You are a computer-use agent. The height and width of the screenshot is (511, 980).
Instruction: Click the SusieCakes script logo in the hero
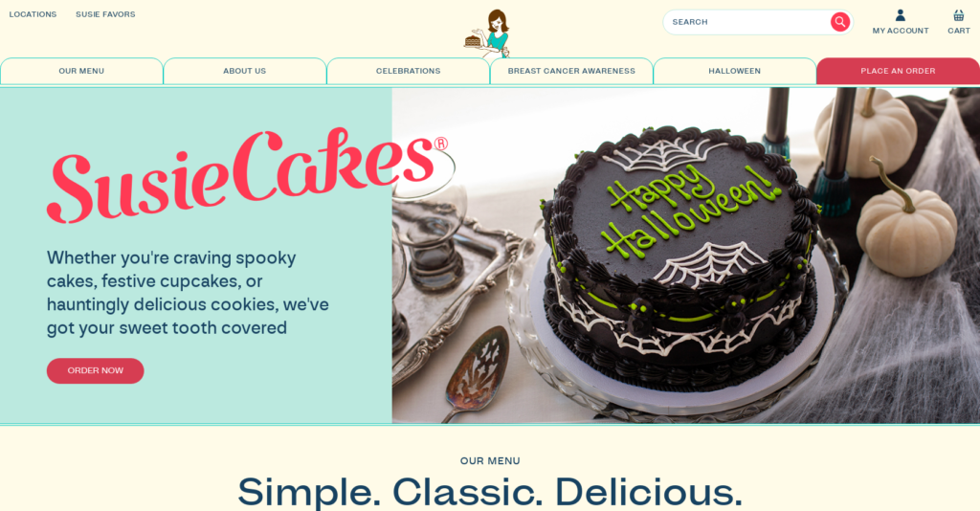(248, 175)
